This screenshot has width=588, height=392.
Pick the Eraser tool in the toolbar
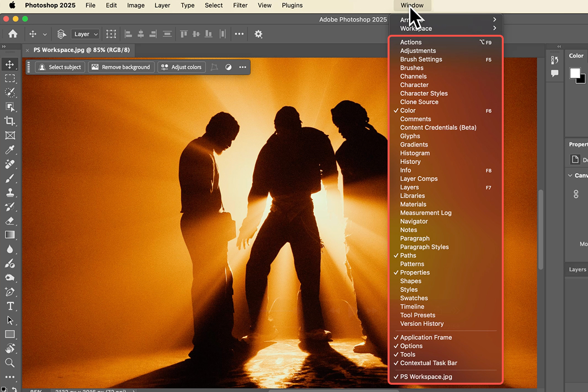point(9,220)
